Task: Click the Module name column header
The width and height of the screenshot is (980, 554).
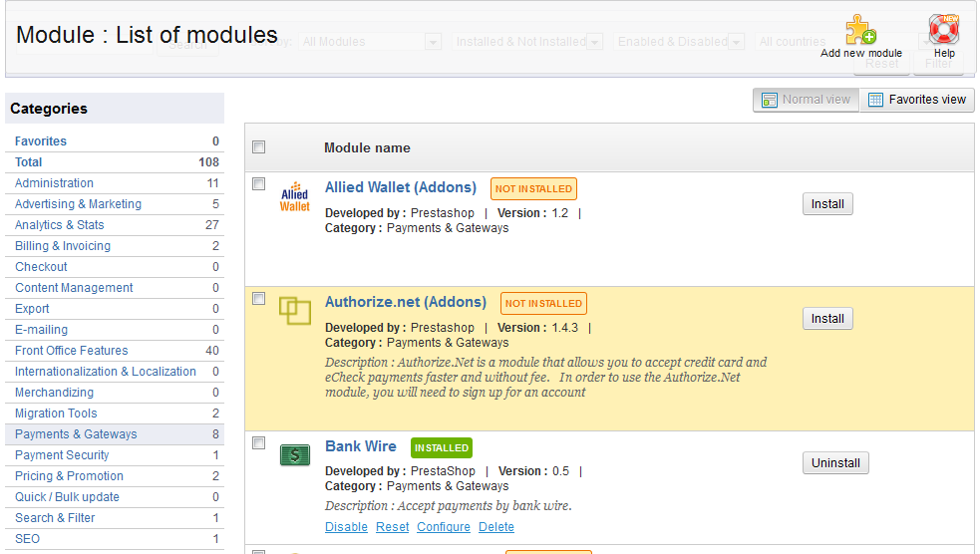Action: click(x=368, y=148)
